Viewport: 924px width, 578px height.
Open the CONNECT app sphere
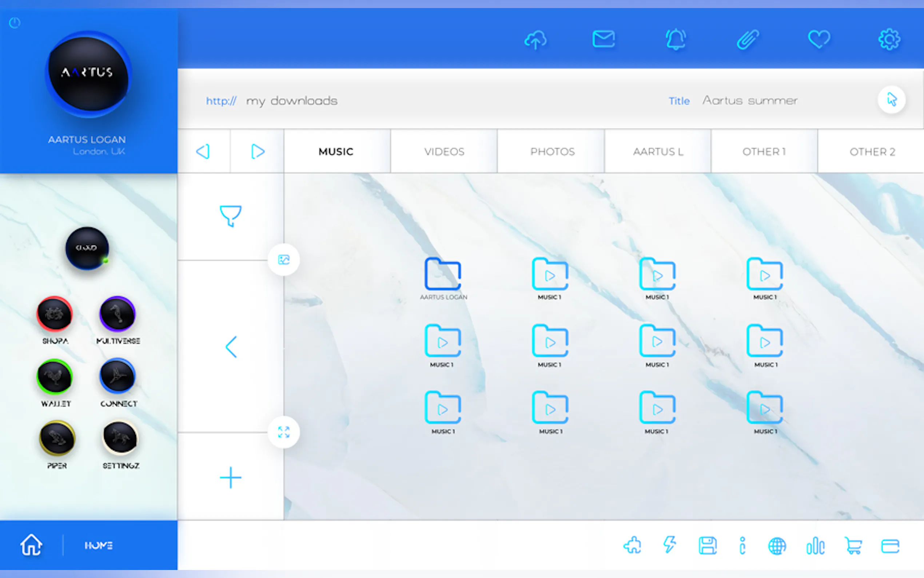point(117,376)
